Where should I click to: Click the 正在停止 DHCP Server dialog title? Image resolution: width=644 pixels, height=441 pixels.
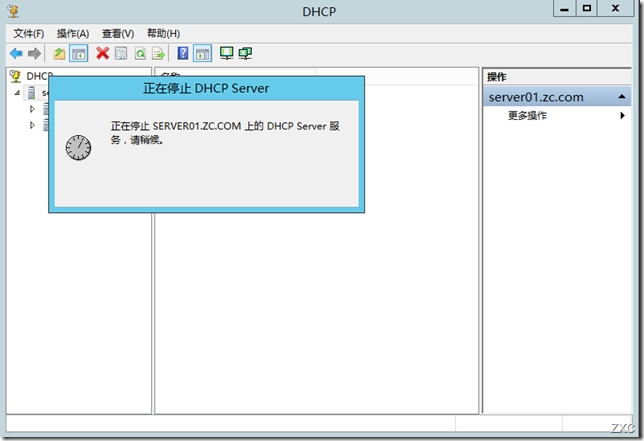click(x=206, y=88)
